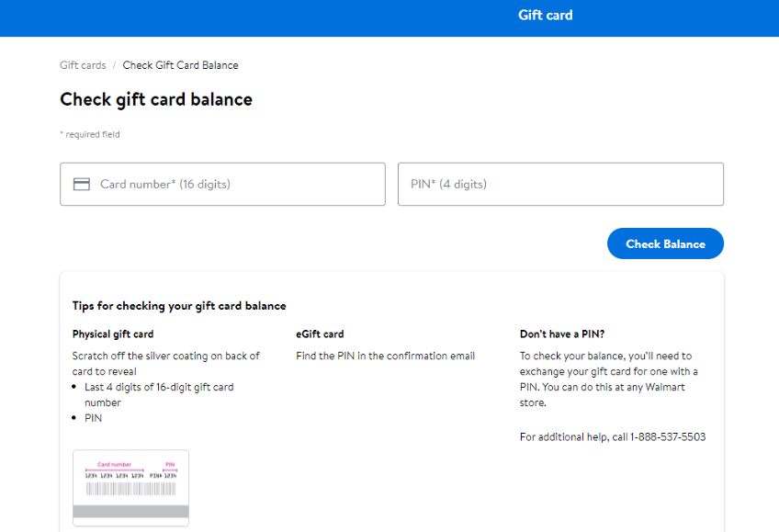Click the '* required field' note

[x=90, y=135]
